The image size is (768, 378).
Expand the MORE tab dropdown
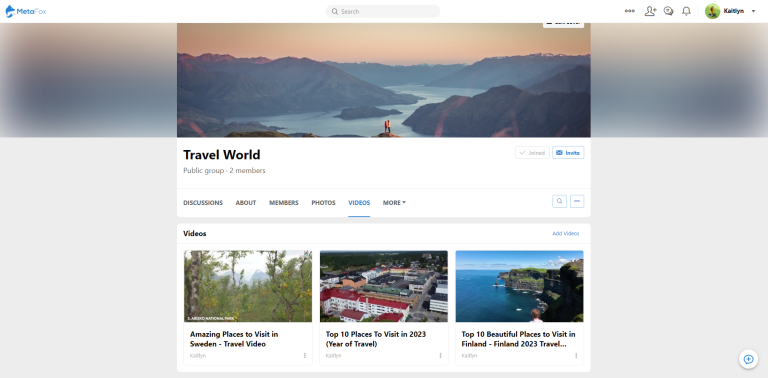coord(394,203)
